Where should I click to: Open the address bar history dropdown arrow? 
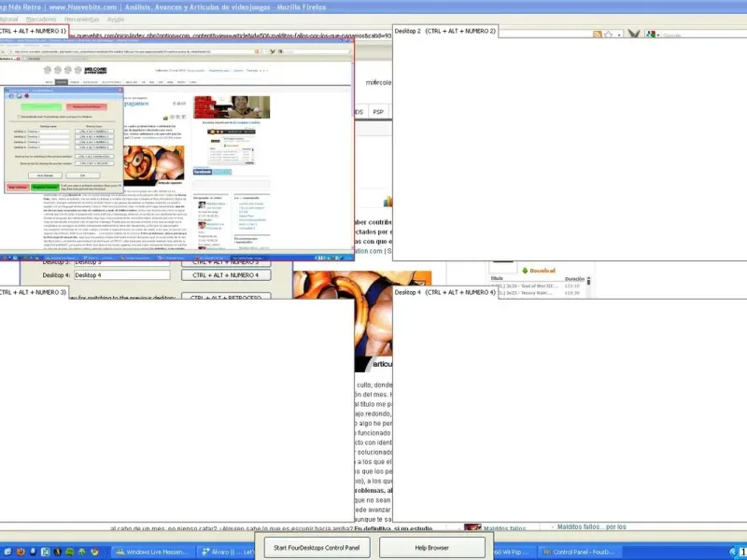pyautogui.click(x=619, y=35)
